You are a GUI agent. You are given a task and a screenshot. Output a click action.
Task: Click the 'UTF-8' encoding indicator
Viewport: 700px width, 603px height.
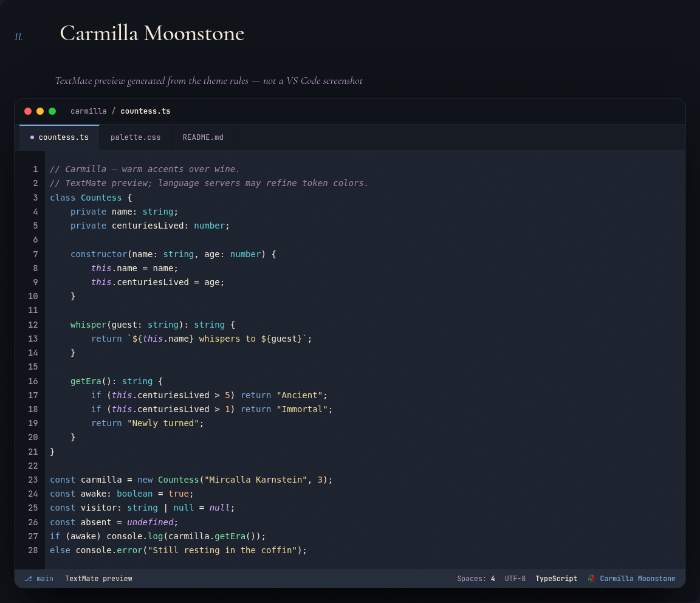coord(515,579)
